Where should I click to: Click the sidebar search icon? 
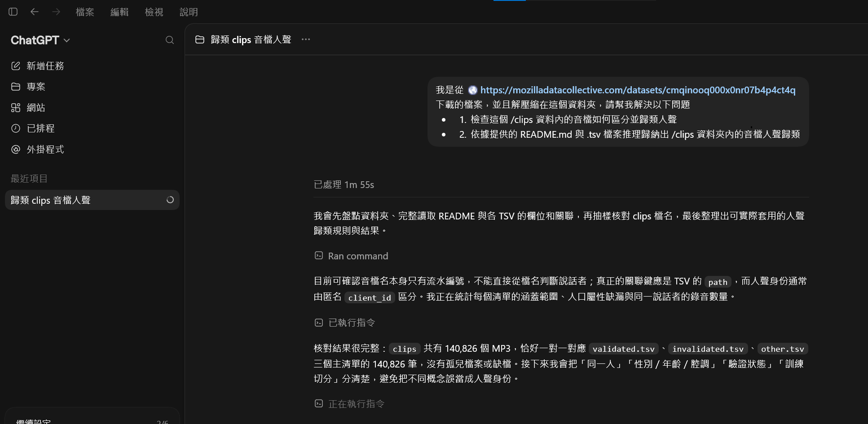pyautogui.click(x=170, y=40)
